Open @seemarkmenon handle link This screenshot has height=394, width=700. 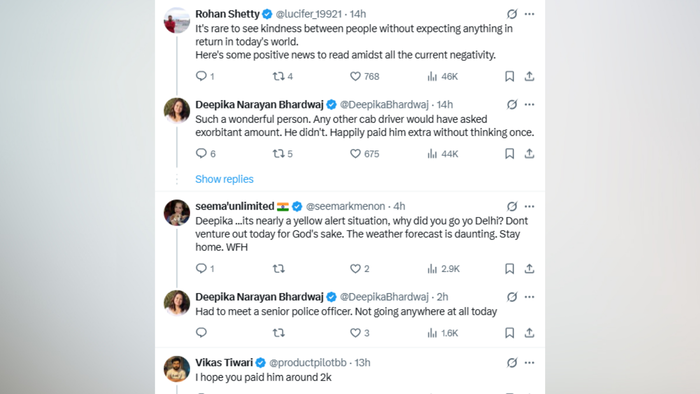coord(345,207)
